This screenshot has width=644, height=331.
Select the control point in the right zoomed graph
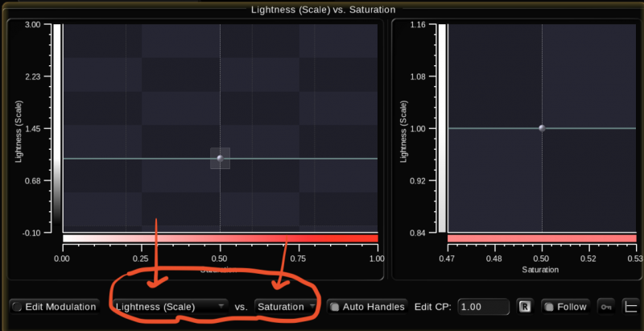[542, 128]
